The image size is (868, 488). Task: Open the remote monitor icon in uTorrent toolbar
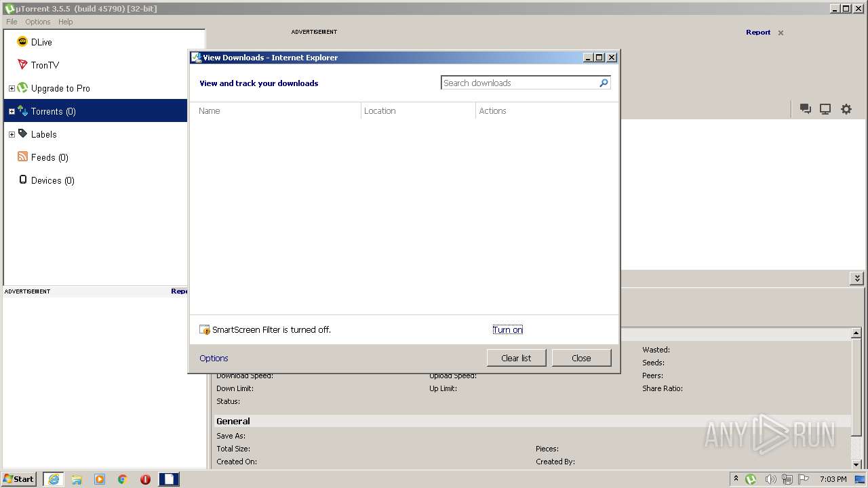click(x=825, y=109)
